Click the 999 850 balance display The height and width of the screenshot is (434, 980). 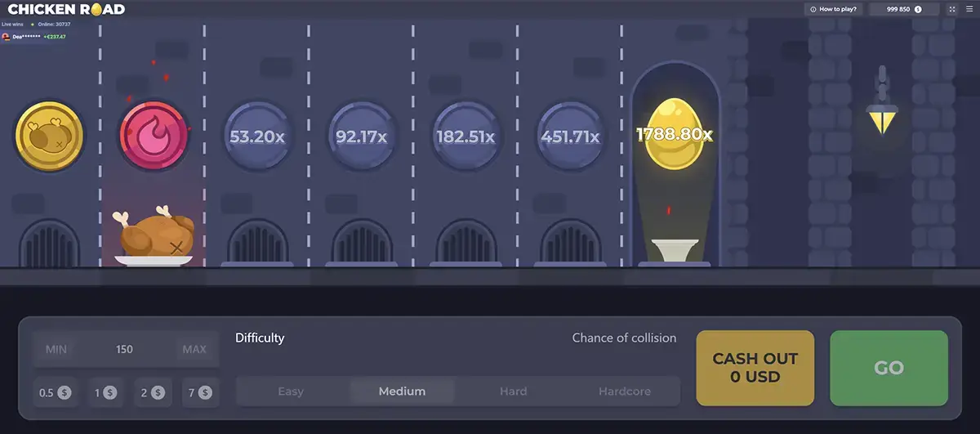(905, 10)
